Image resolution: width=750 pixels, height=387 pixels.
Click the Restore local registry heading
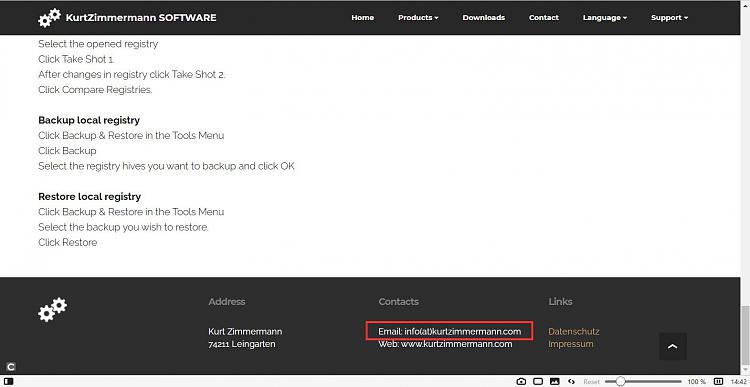click(89, 197)
